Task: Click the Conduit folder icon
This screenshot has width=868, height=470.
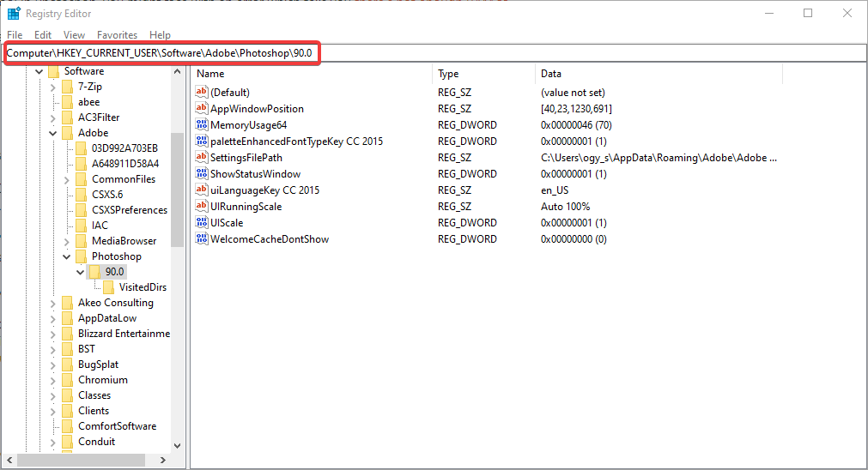Action: tap(68, 442)
